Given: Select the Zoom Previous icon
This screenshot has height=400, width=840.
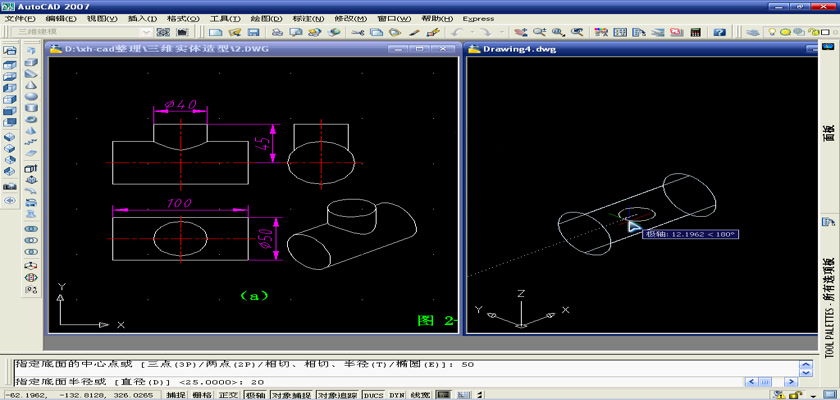Looking at the screenshot, I should tap(577, 32).
